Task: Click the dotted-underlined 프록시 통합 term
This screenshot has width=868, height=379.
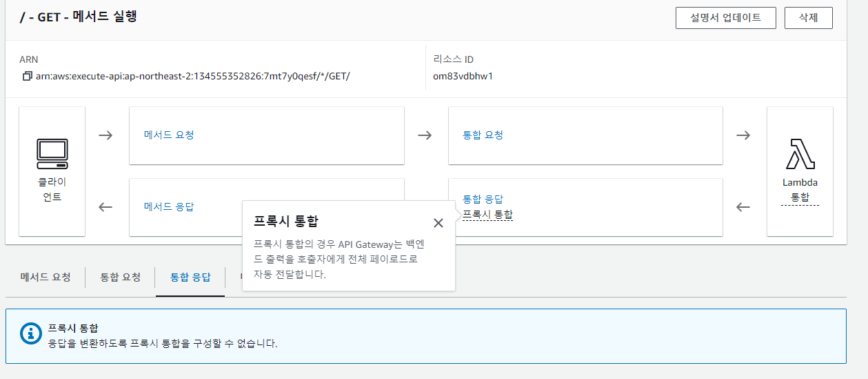Action: coord(487,215)
